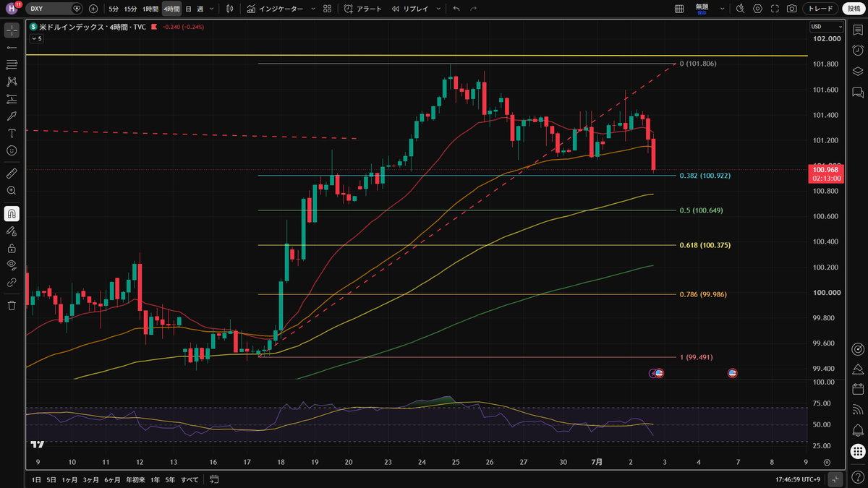Switch to the 日 timeframe
This screenshot has width=868, height=488.
[x=188, y=9]
